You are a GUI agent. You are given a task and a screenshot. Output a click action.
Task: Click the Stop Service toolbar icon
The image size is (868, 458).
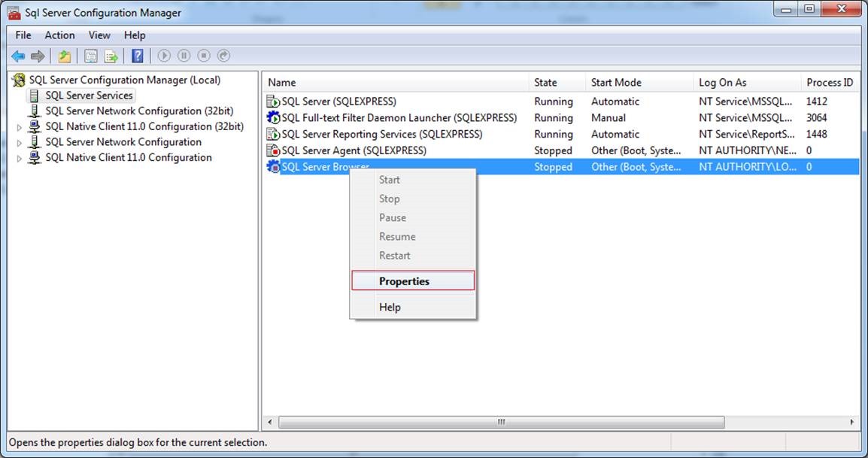point(204,56)
